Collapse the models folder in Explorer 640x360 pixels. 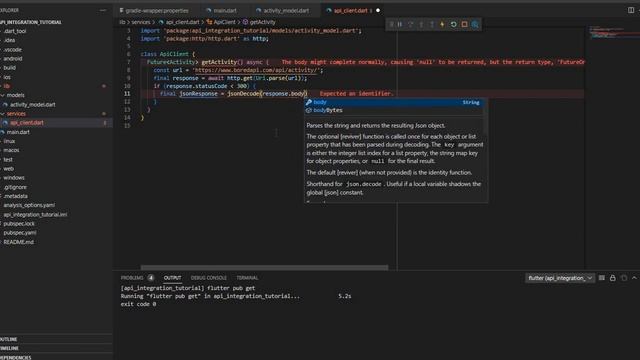click(x=16, y=95)
